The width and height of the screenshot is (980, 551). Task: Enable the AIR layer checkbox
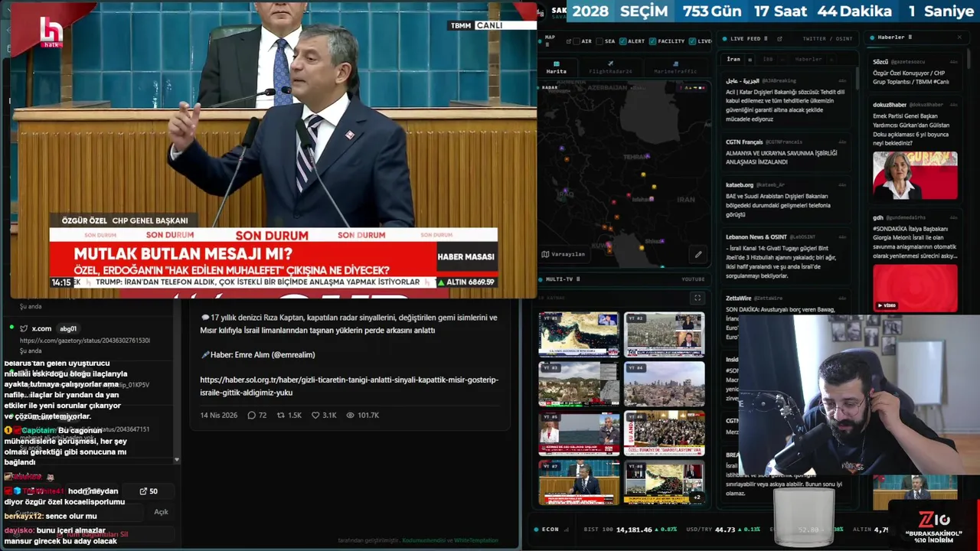click(577, 41)
